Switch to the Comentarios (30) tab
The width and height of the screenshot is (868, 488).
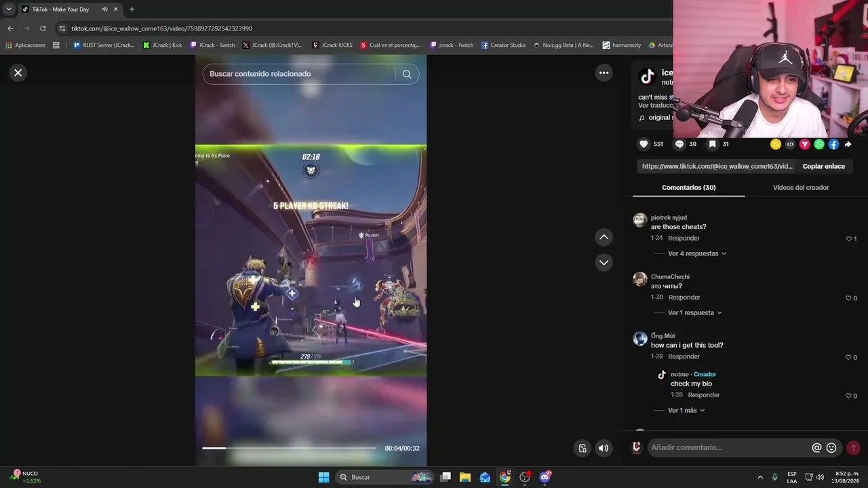tap(688, 187)
